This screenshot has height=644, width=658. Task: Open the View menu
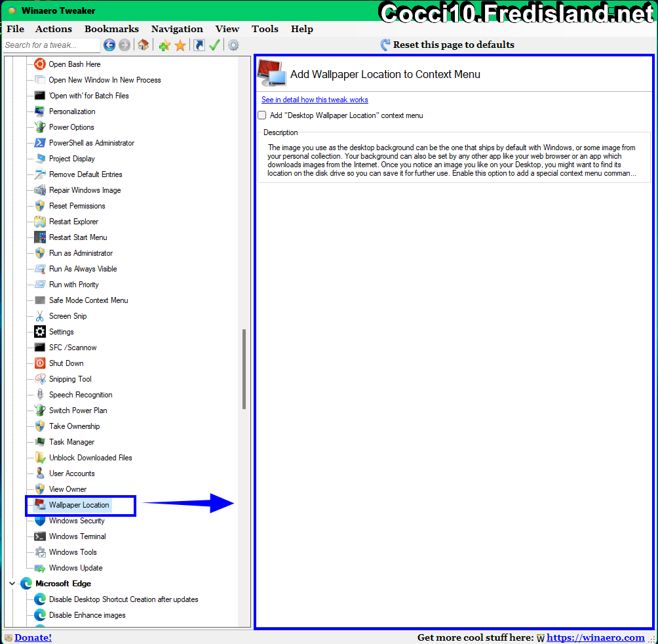pyautogui.click(x=227, y=29)
